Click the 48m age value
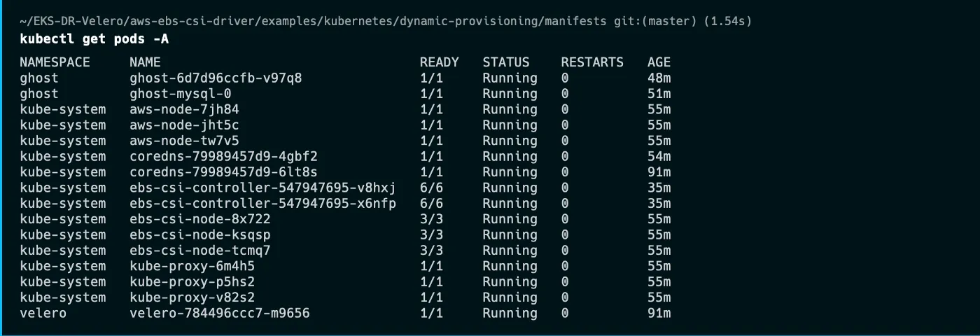 659,78
